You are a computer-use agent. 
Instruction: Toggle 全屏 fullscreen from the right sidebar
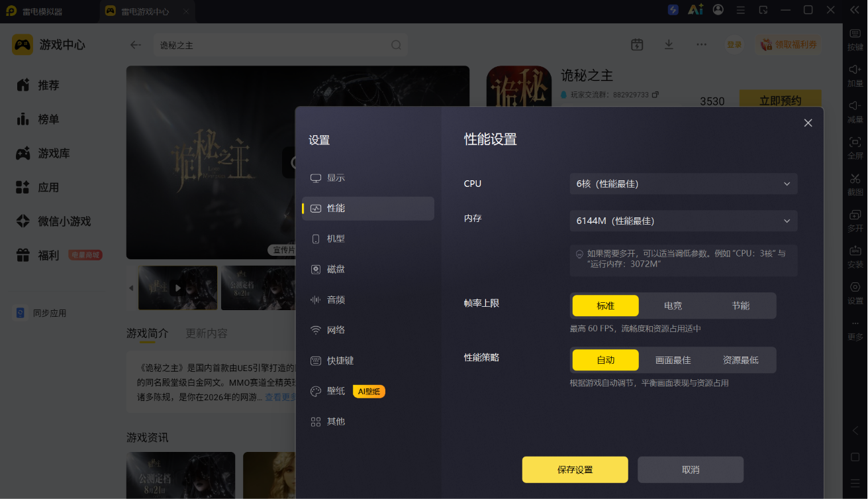pos(855,148)
